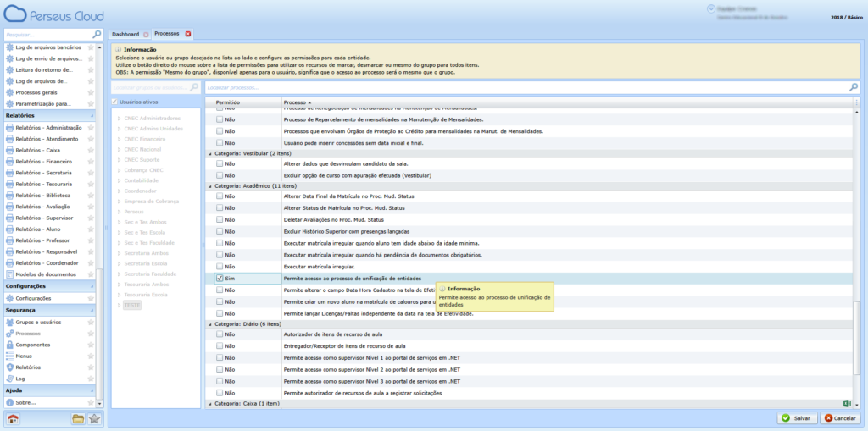This screenshot has height=431, width=868.
Task: Collapse Categoria: Diário group
Action: (209, 323)
